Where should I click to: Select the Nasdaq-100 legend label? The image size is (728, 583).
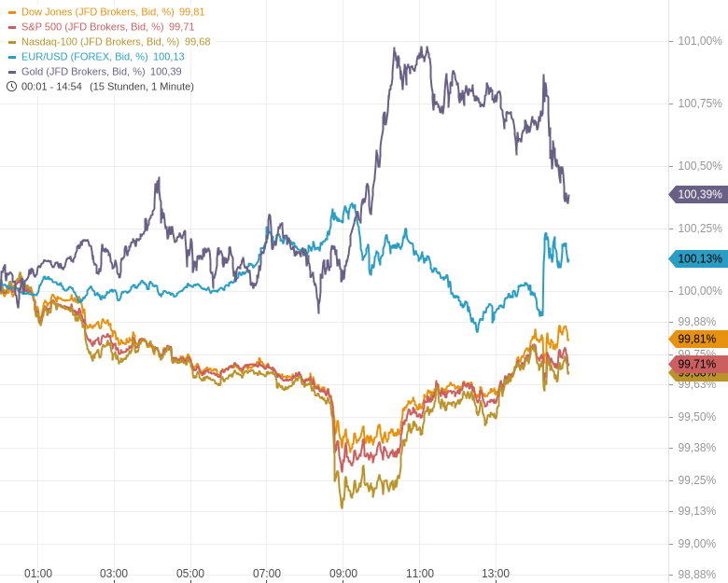pos(100,42)
